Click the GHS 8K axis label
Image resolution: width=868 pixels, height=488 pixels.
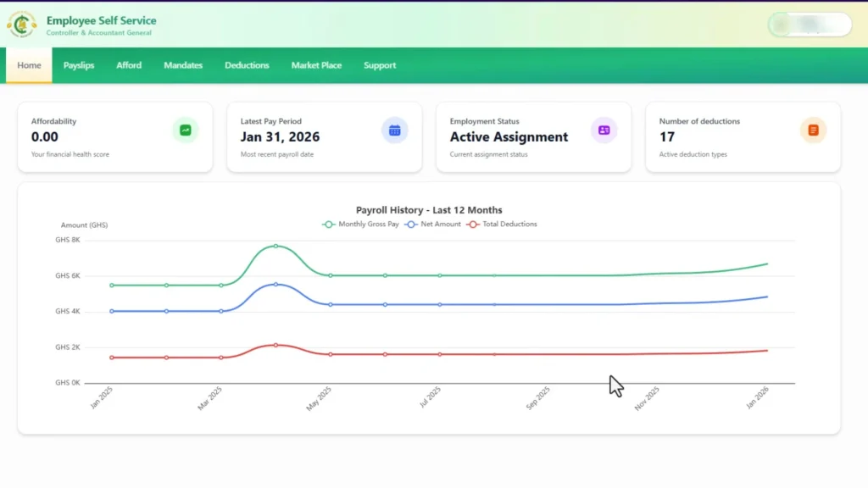coord(68,240)
